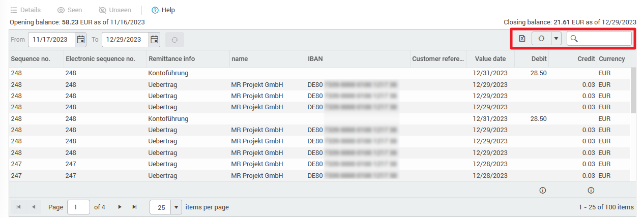Screen dimensions: 644x218
Task: Click the Excel export icon
Action: [522, 39]
